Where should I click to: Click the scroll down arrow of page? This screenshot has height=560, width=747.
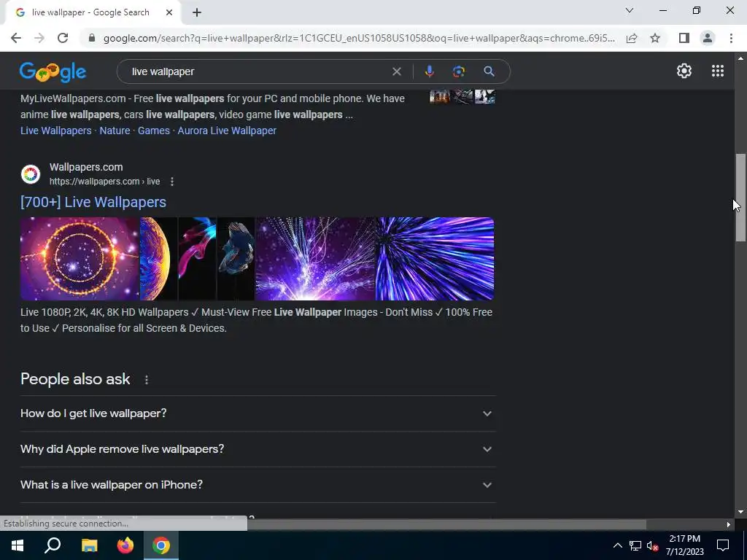coord(740,513)
